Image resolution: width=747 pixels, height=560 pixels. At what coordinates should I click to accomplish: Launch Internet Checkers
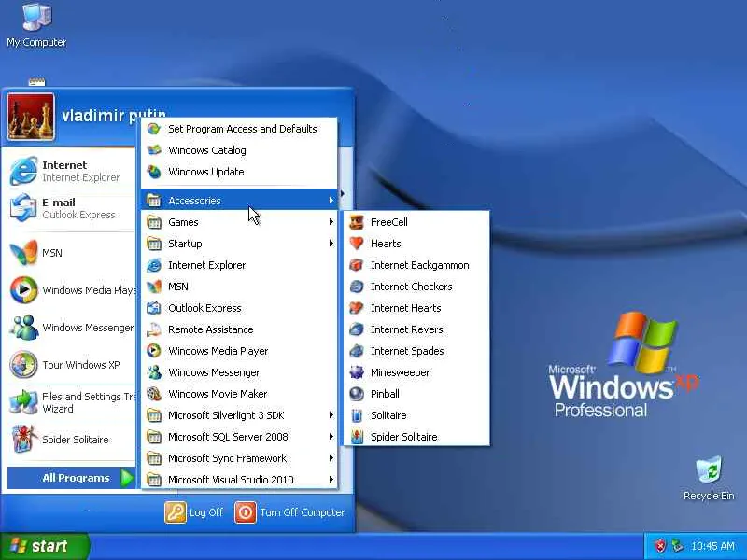(x=416, y=287)
